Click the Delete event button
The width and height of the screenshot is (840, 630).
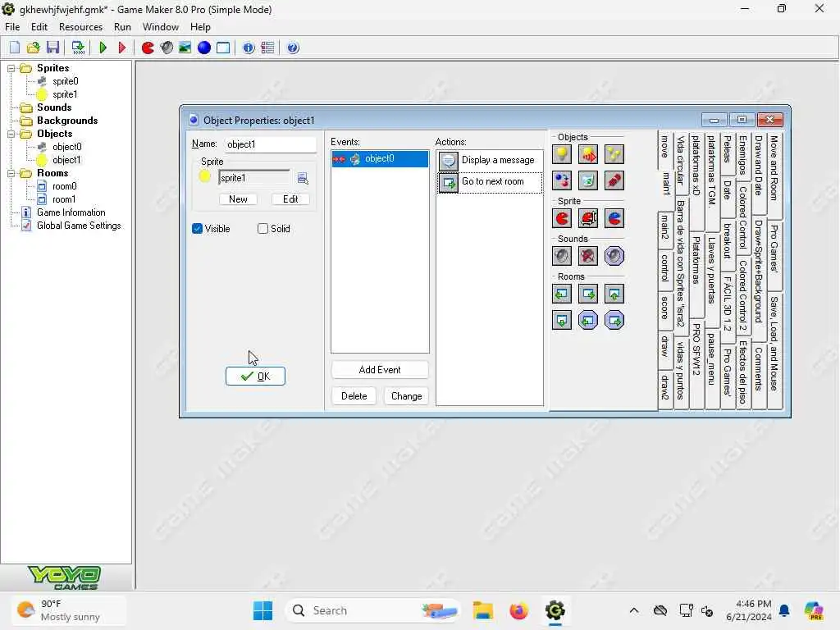(x=354, y=396)
